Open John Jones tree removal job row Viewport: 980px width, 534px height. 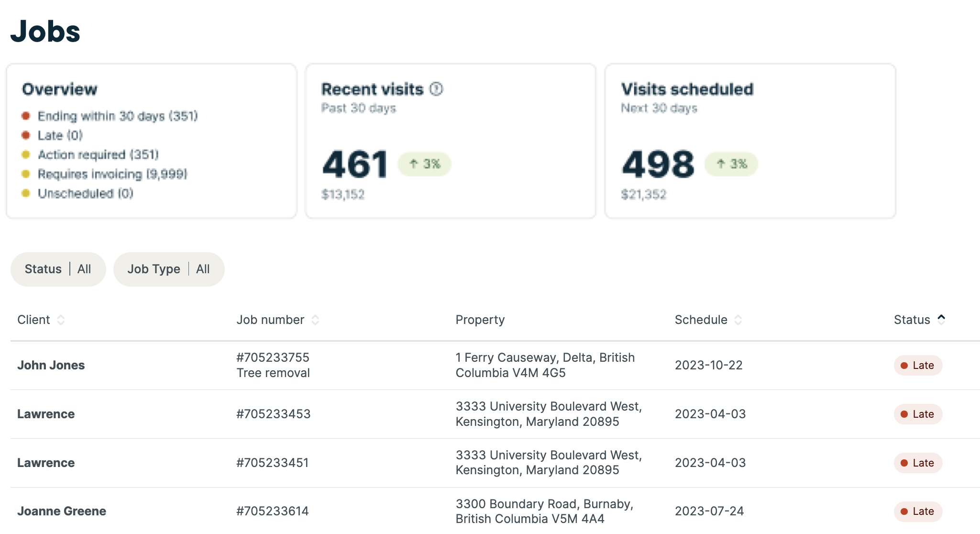pyautogui.click(x=273, y=366)
